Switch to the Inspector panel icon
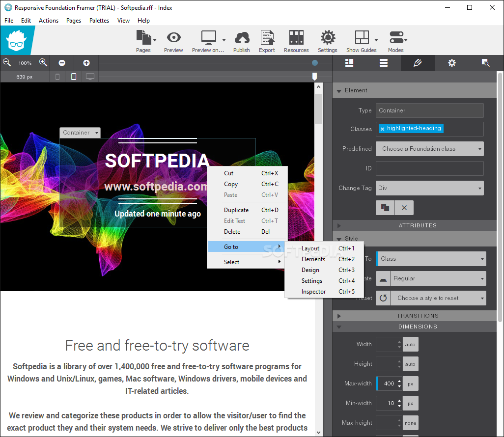Screen dimensions: 504x437 [486, 63]
